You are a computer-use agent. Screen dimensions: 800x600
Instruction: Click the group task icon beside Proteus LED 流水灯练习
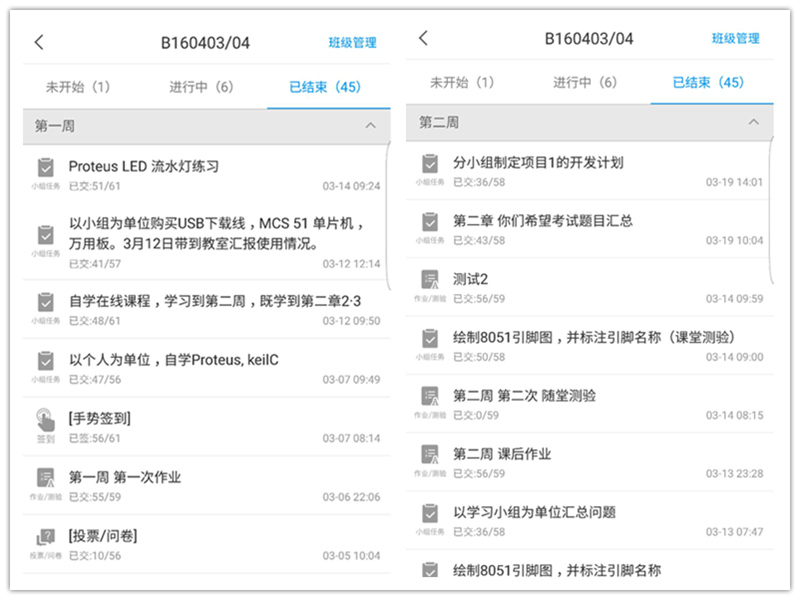[45, 167]
